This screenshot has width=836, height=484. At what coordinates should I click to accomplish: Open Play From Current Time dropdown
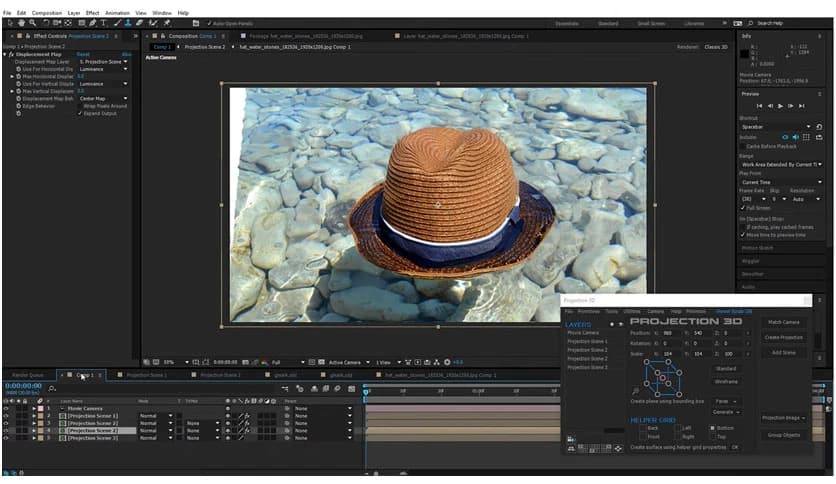point(781,182)
